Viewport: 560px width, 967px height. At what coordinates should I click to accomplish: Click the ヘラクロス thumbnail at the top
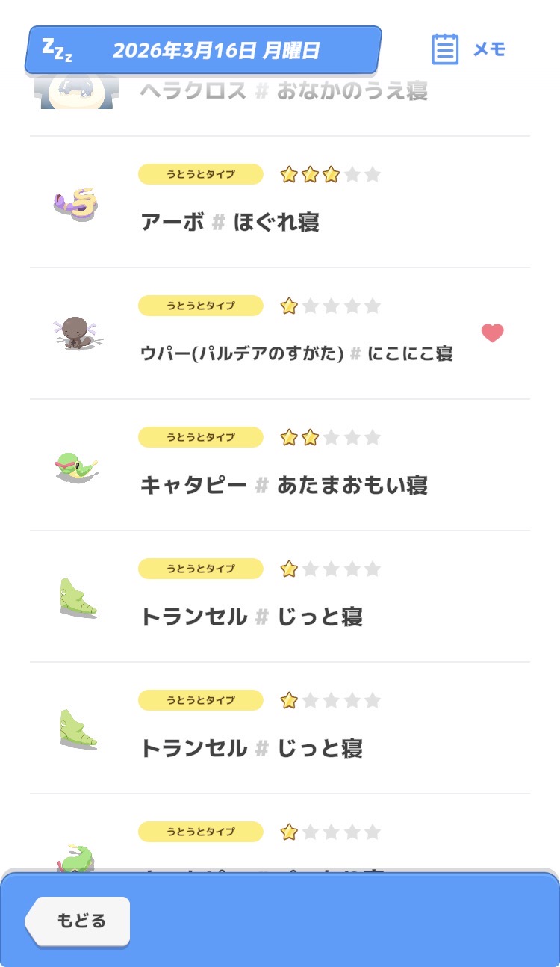tap(77, 93)
